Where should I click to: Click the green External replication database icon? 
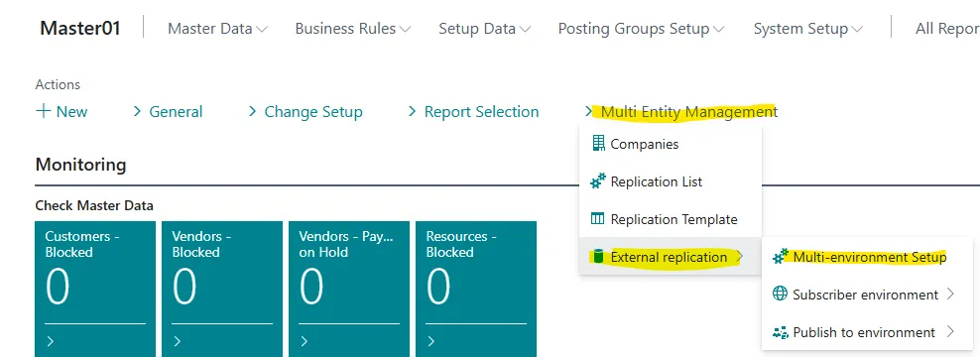pos(598,256)
